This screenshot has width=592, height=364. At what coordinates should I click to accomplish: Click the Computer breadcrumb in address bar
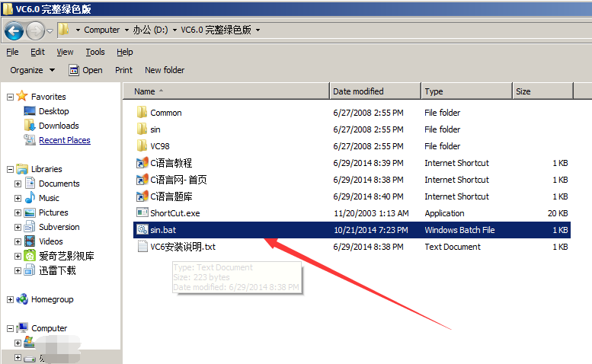101,30
